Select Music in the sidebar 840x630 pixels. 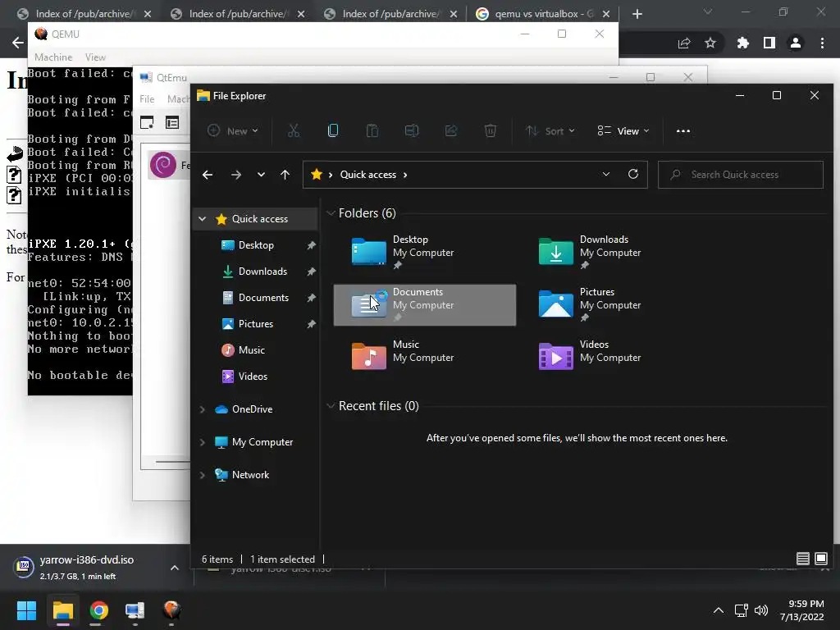tap(251, 349)
